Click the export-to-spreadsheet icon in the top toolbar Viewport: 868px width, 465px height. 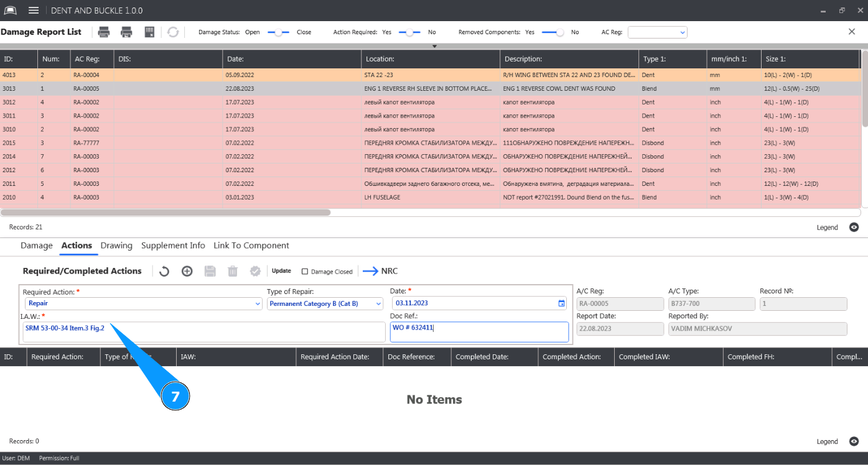point(149,32)
